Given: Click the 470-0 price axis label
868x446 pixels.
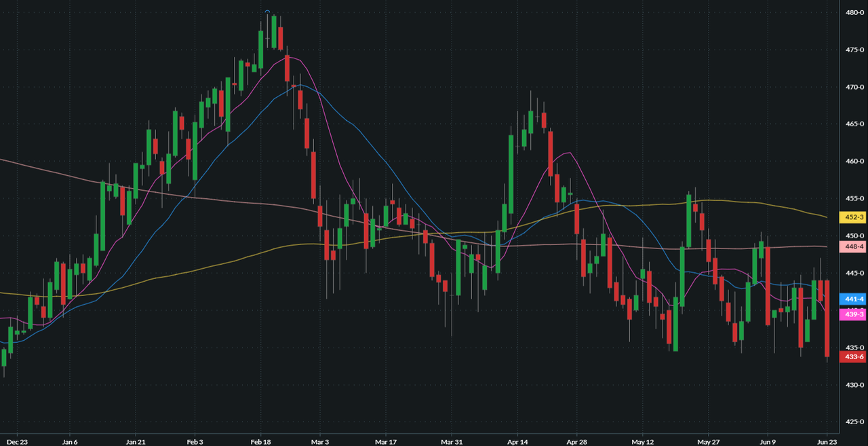Looking at the screenshot, I should (854, 88).
